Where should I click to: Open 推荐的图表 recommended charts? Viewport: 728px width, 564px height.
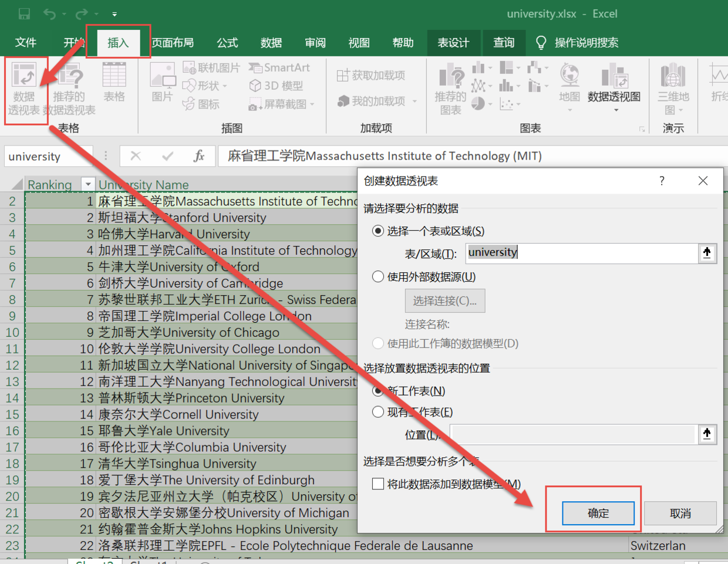point(451,90)
